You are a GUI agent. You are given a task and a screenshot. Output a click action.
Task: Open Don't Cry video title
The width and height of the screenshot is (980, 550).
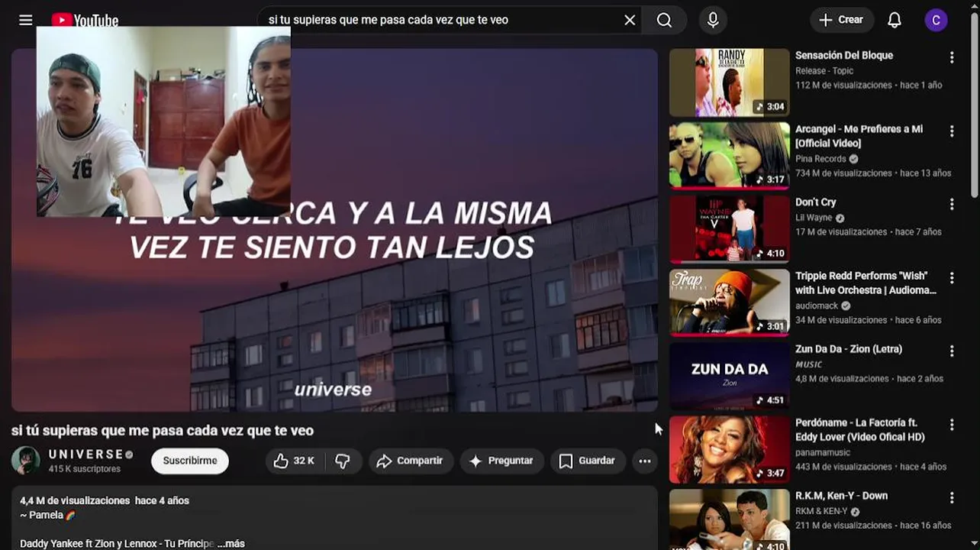click(x=815, y=202)
